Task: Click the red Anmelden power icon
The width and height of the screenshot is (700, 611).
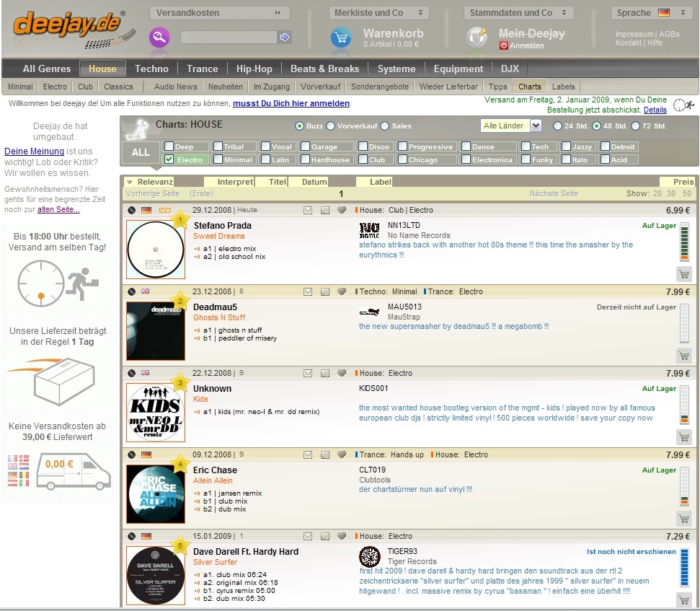Action: coord(504,45)
